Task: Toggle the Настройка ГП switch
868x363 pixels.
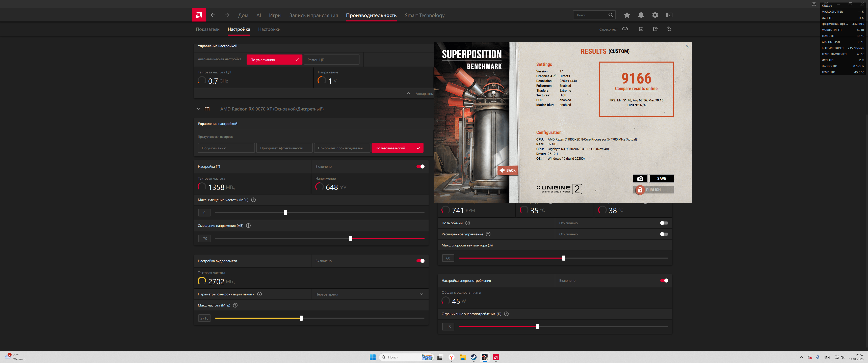Action: point(420,166)
